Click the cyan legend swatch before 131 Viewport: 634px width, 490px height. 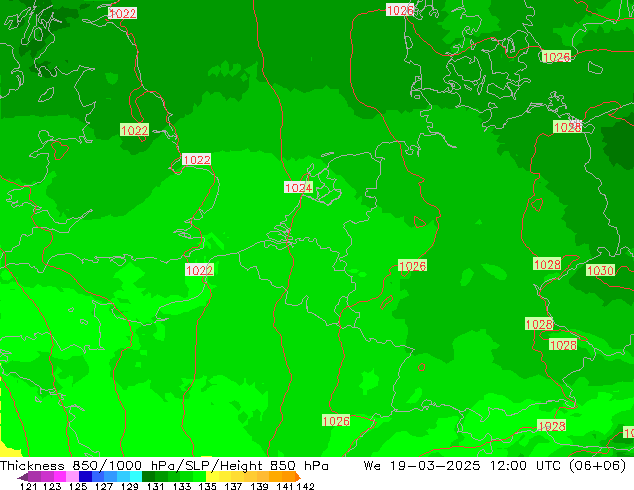point(136,476)
